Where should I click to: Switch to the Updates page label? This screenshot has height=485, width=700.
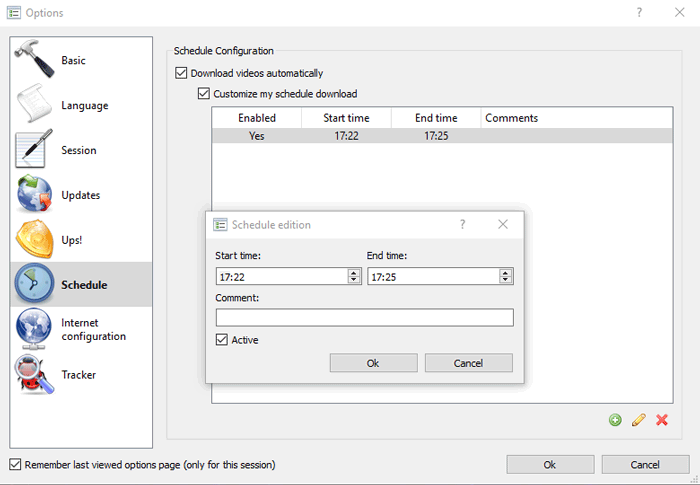pyautogui.click(x=81, y=195)
